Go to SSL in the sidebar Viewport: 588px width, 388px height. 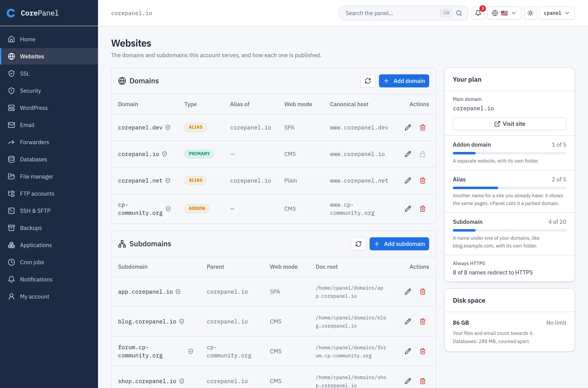tap(49, 74)
